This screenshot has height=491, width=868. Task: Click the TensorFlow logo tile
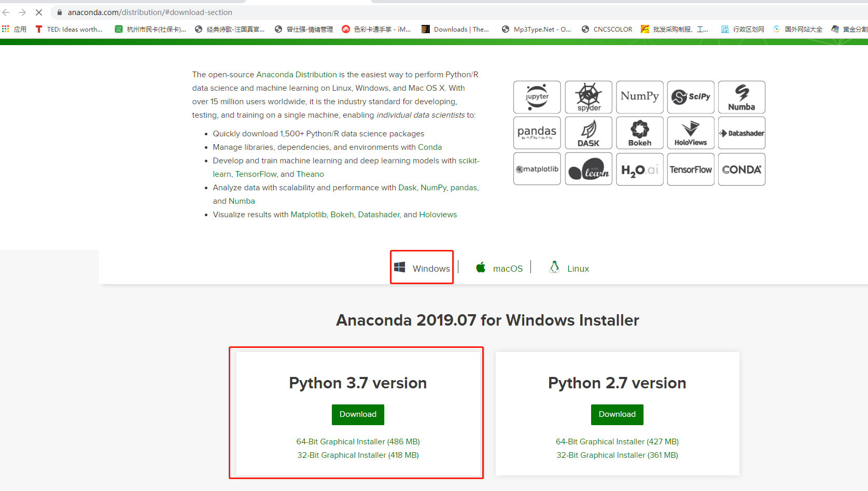click(x=691, y=169)
